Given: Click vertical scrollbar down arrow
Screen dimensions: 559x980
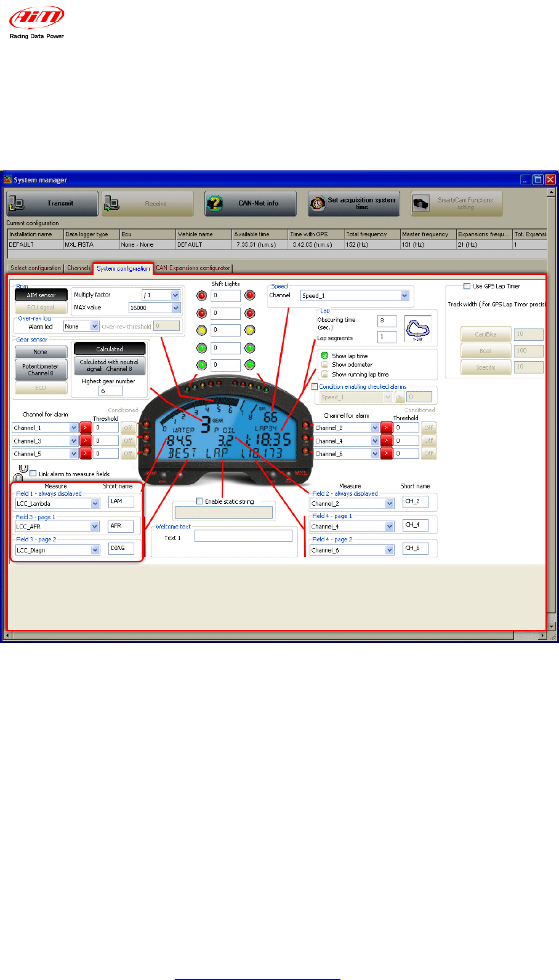Looking at the screenshot, I should click(x=552, y=626).
